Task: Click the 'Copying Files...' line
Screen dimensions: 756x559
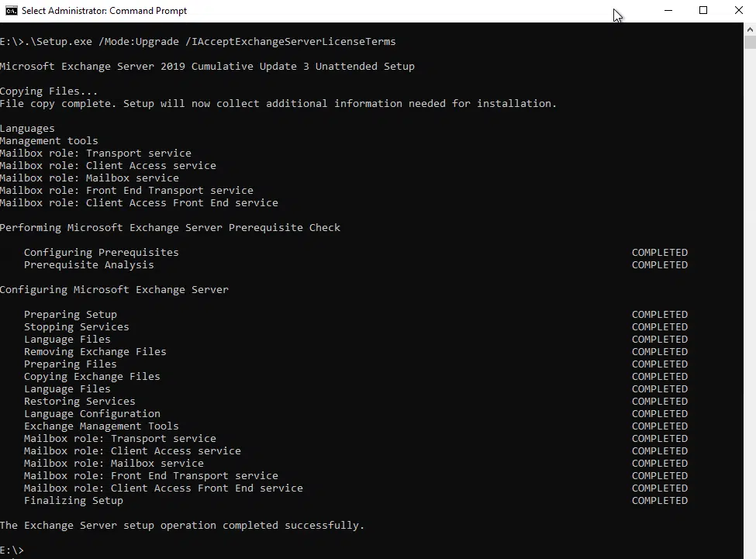Action: [49, 91]
